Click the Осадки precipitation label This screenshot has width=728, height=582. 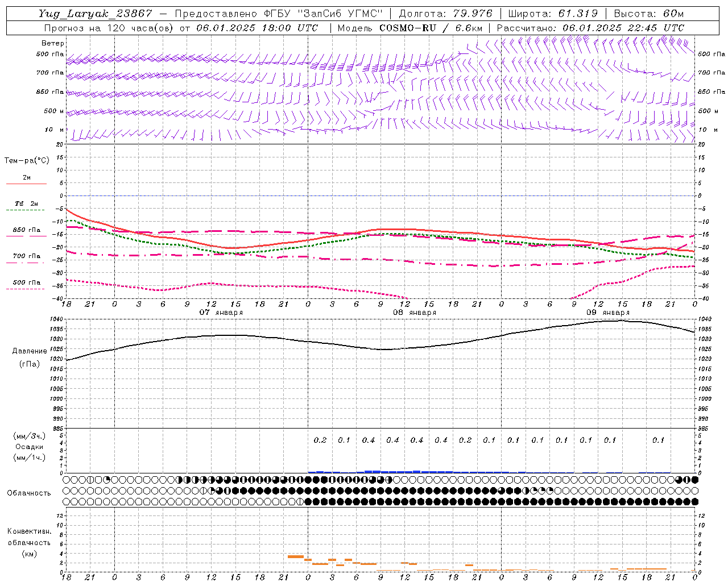pyautogui.click(x=30, y=447)
